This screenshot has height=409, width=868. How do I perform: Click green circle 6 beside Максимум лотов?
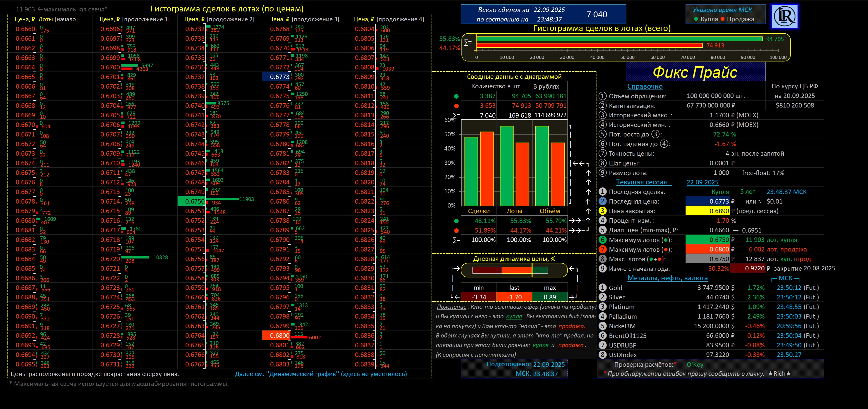point(603,240)
